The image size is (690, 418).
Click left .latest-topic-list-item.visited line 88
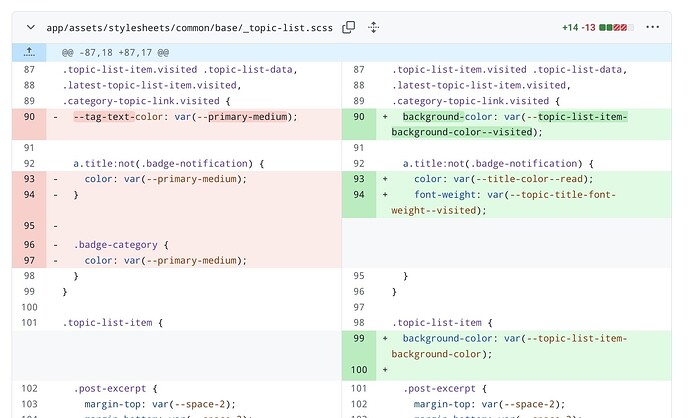(x=152, y=85)
